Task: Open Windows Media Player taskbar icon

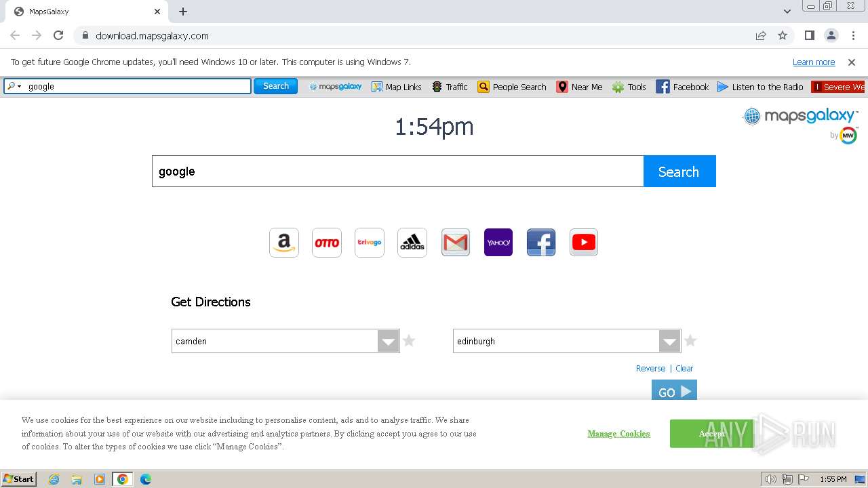Action: point(100,479)
